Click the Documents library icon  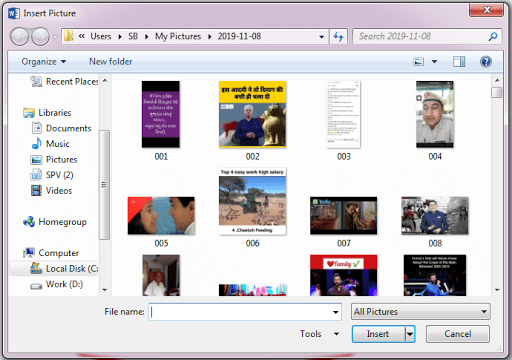click(x=36, y=128)
